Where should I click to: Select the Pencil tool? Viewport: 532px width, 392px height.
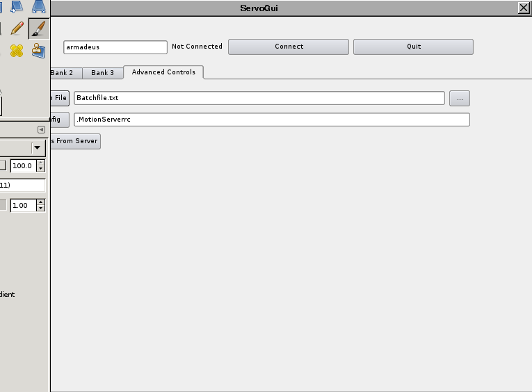[17, 29]
